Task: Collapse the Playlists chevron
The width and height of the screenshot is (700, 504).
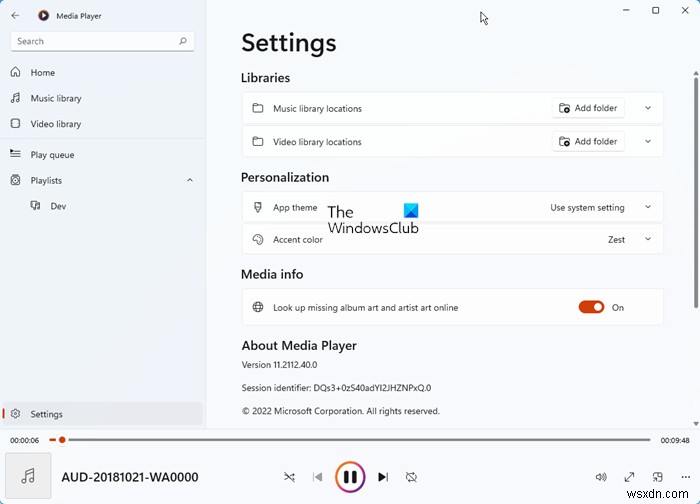Action: [x=190, y=180]
